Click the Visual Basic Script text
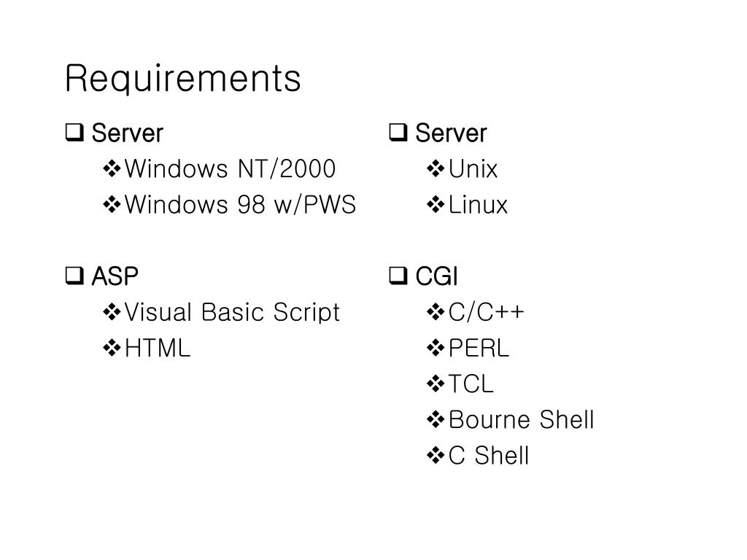Screen dimensions: 747x560 [232, 312]
